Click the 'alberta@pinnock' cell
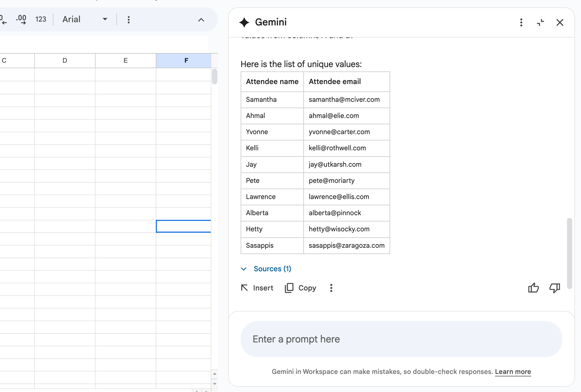The image size is (581, 392). 347,213
